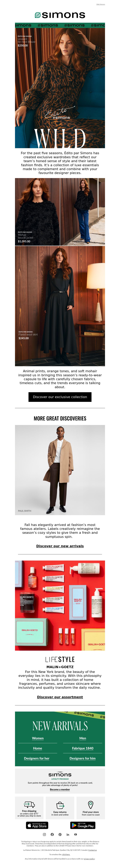Image resolution: width=120 pixels, height=868 pixels.
Task: Download from the App Store badge
Action: tap(37, 825)
